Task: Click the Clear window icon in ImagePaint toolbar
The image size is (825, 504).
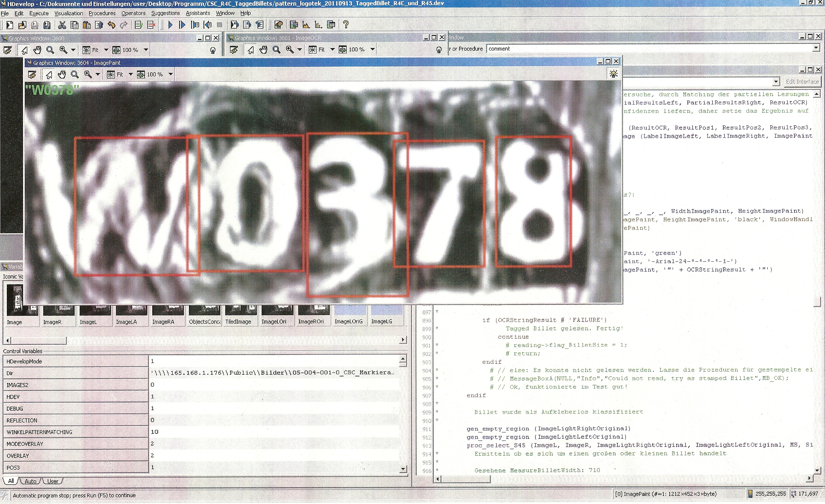Action: pyautogui.click(x=32, y=74)
